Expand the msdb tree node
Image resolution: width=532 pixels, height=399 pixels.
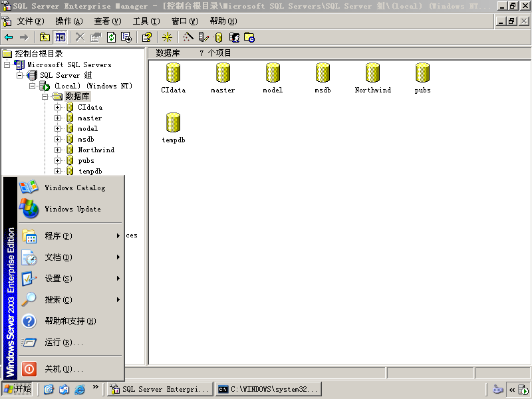pos(57,139)
